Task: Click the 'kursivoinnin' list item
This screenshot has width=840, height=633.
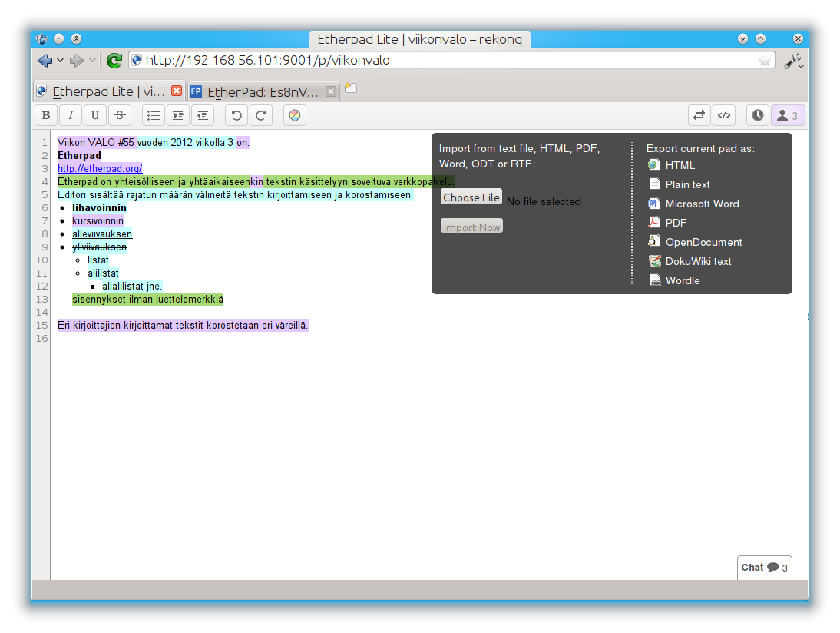Action: pyautogui.click(x=98, y=220)
